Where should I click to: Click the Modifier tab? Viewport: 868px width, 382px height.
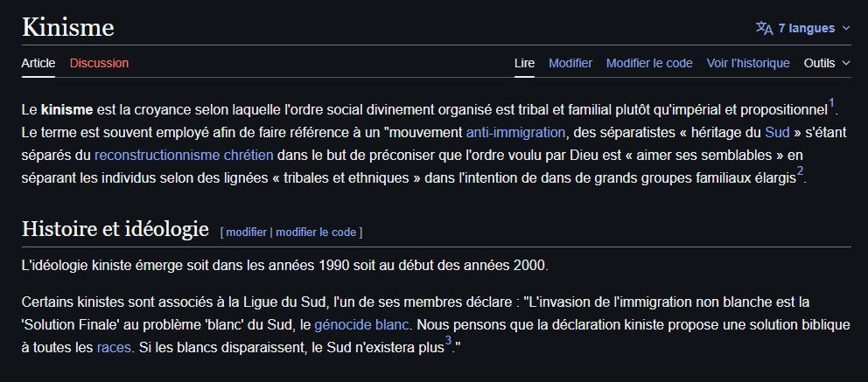(570, 63)
